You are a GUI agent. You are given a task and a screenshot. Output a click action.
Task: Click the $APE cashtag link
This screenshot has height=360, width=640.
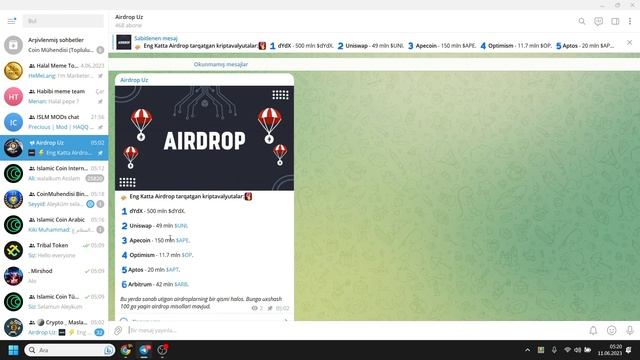click(x=182, y=240)
